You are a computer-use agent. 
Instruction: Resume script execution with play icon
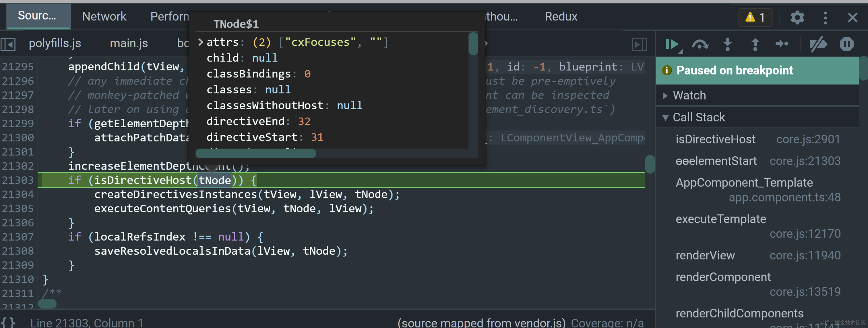pyautogui.click(x=672, y=44)
